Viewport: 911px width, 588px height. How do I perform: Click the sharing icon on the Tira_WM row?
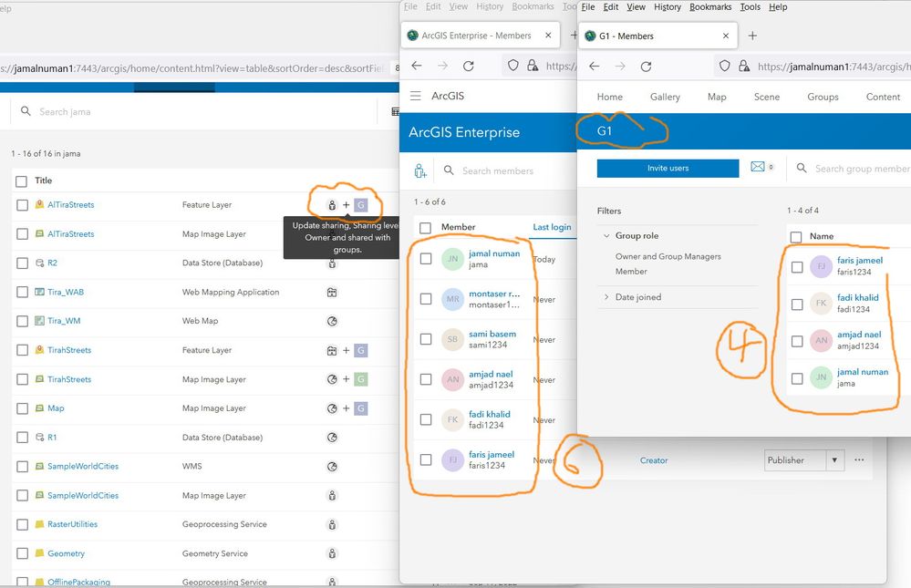click(x=332, y=321)
